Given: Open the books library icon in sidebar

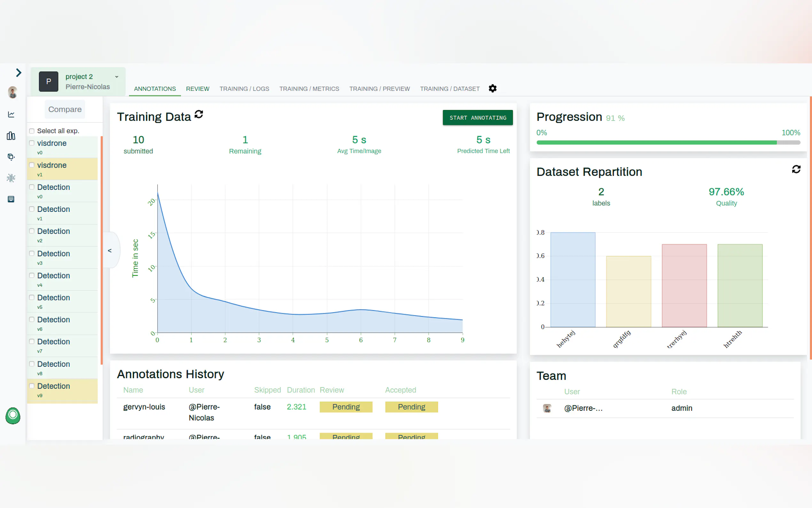Looking at the screenshot, I should [x=11, y=136].
